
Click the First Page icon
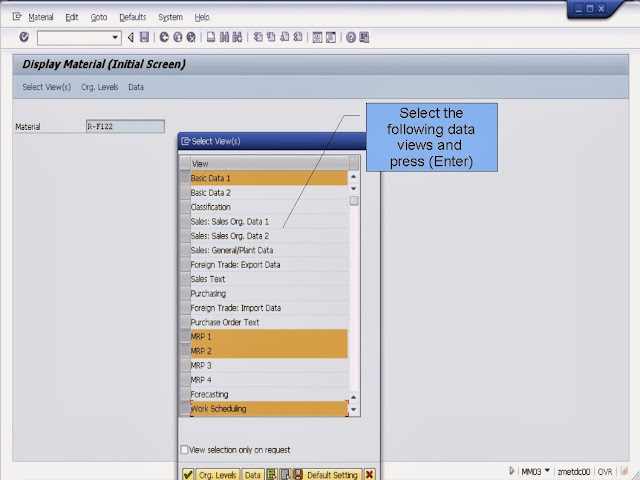(x=258, y=37)
